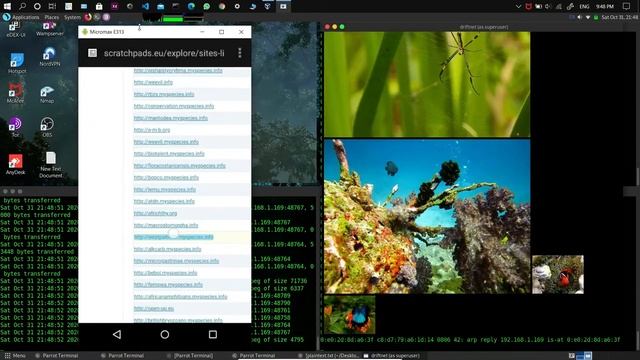Tap the Android Home navigation button

(x=164, y=334)
